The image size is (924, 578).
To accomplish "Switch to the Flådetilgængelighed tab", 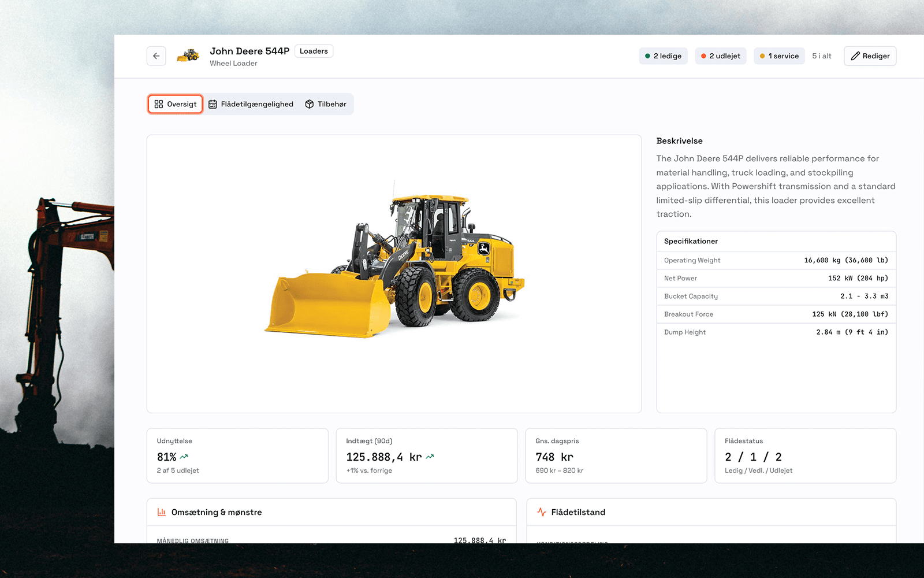I will pos(251,104).
